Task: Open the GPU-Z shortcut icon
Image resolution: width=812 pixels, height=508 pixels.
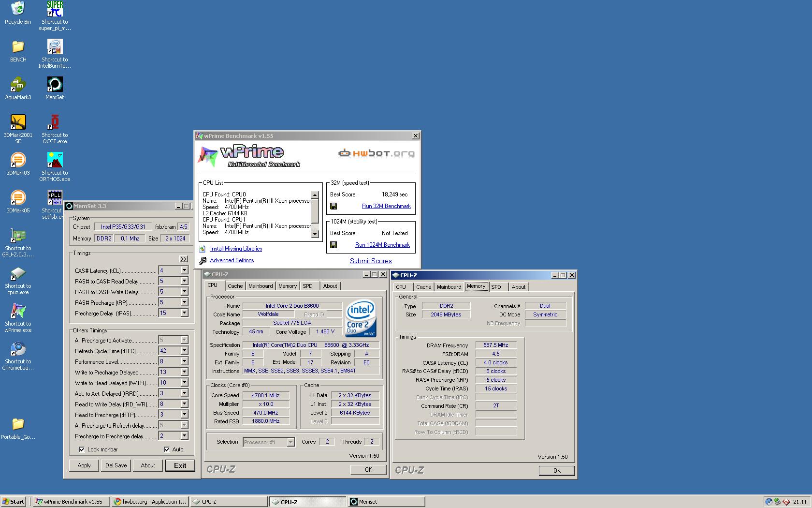Action: point(18,235)
